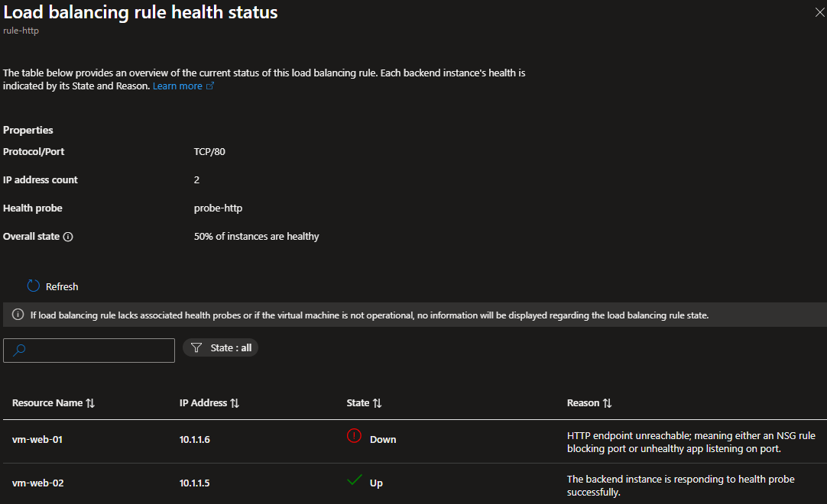Click the green Up checkmark icon
This screenshot has height=504, width=827.
tap(355, 480)
